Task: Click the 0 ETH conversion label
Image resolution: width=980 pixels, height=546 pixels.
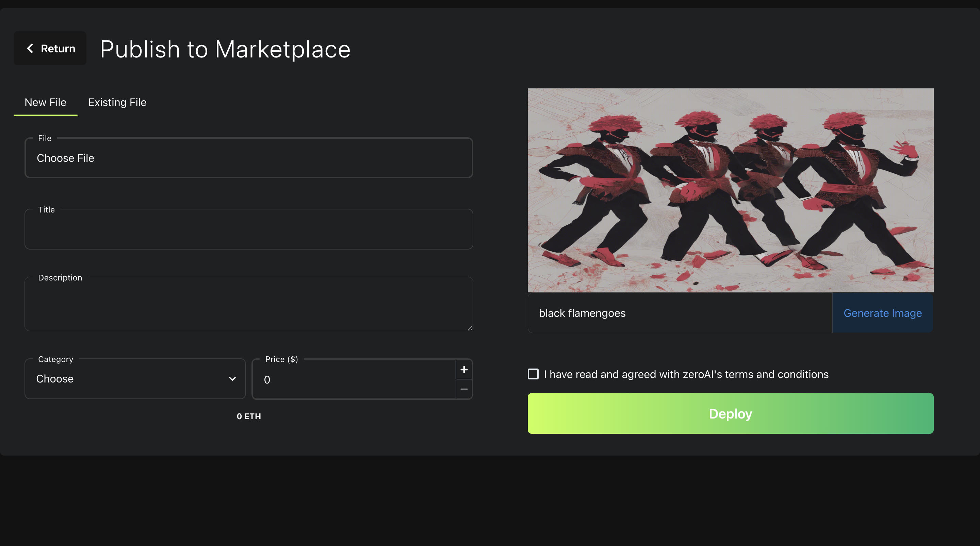Action: 248,416
